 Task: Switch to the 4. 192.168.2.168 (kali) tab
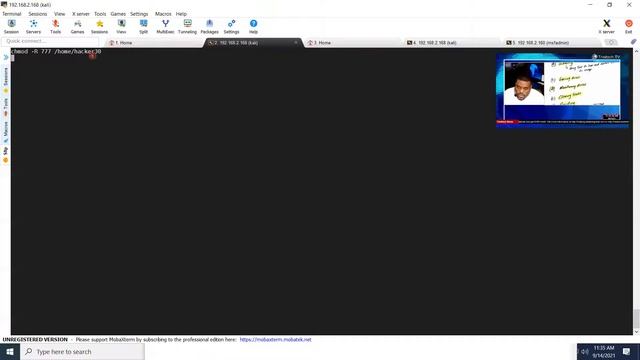coord(452,42)
